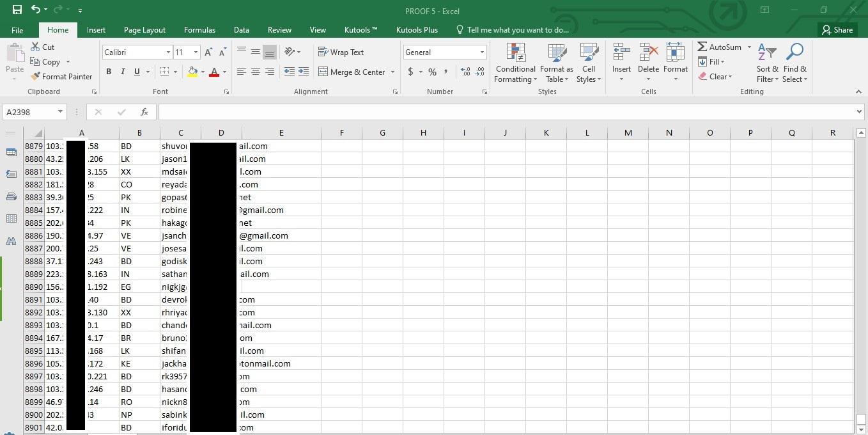The image size is (868, 435).
Task: Toggle bold formatting on selected cell
Action: pos(109,72)
